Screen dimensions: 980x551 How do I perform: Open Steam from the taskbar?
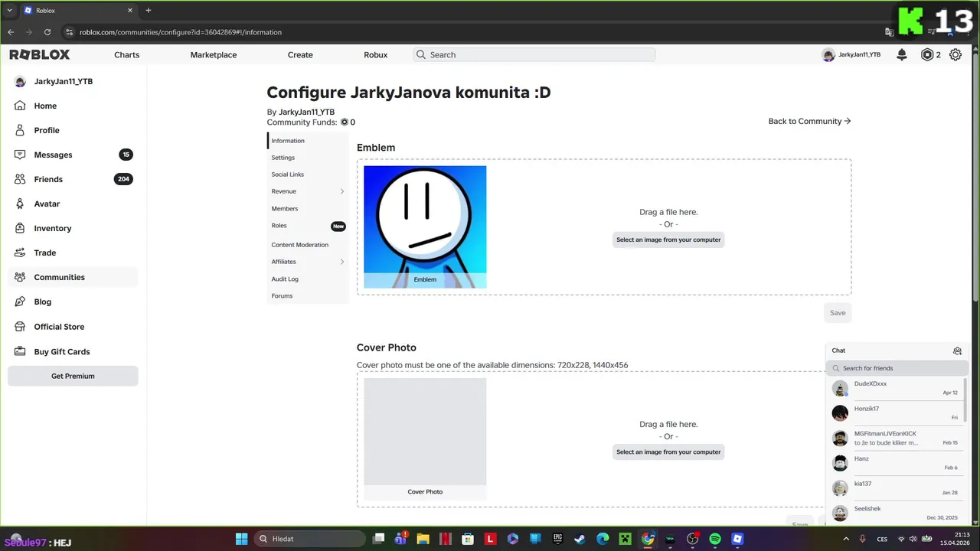[580, 539]
